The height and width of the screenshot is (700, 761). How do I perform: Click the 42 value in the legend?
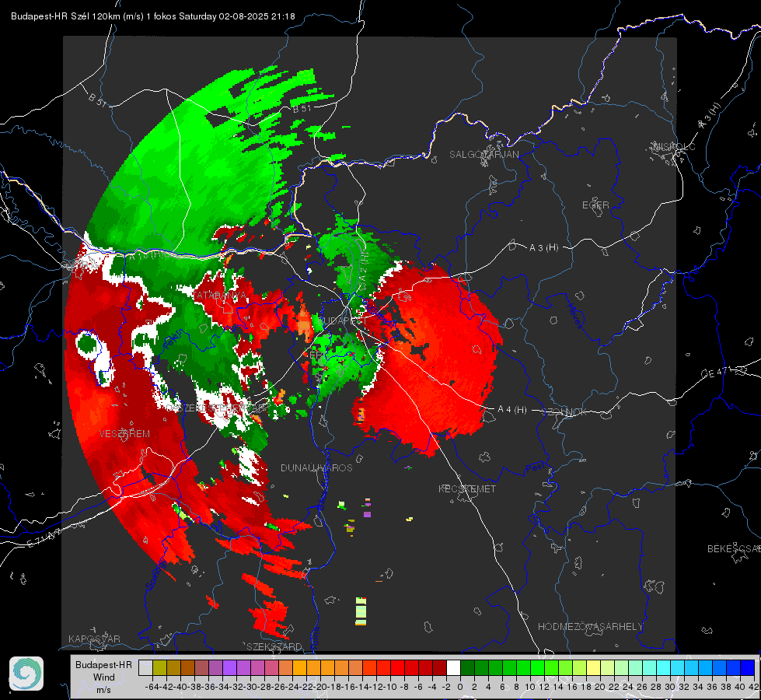coord(753,687)
